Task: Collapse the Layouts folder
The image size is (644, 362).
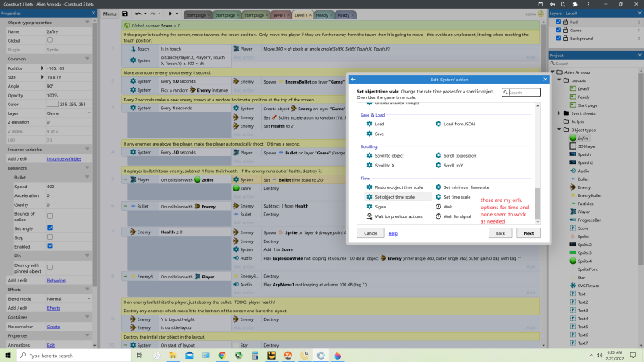Action: click(x=559, y=80)
